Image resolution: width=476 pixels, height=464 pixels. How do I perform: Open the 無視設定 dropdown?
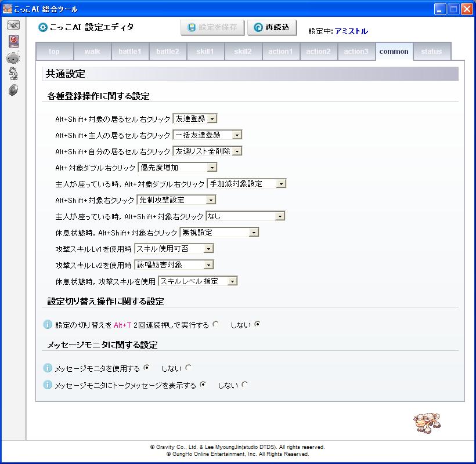(219, 232)
